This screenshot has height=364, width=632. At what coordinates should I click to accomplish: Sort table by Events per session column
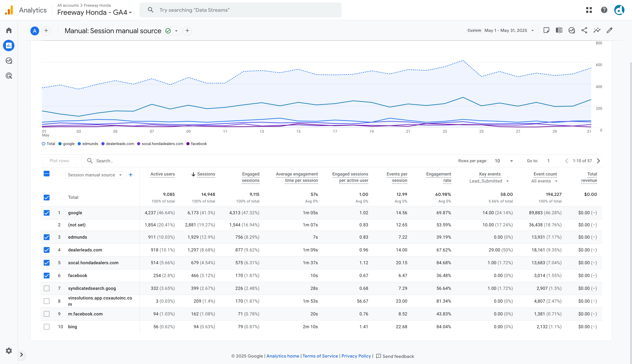[x=397, y=177]
